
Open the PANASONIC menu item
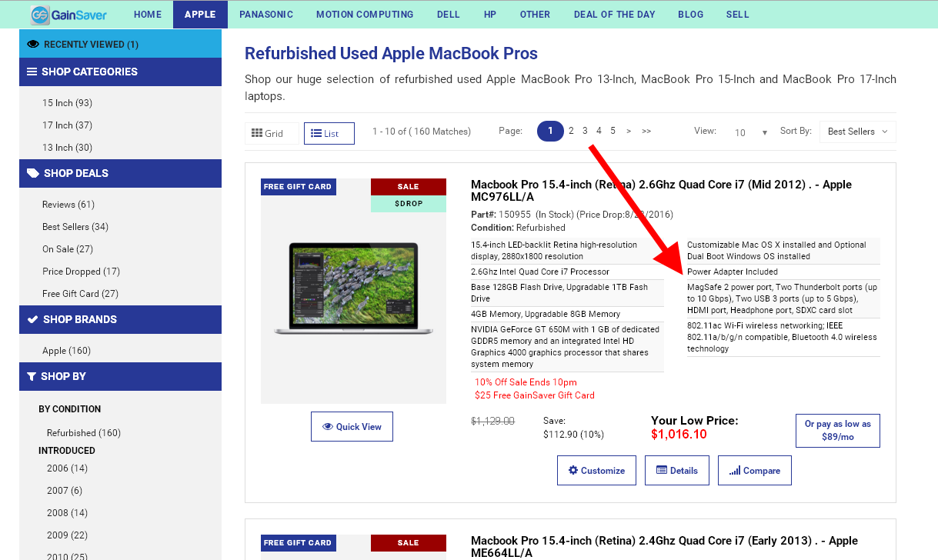tap(266, 15)
